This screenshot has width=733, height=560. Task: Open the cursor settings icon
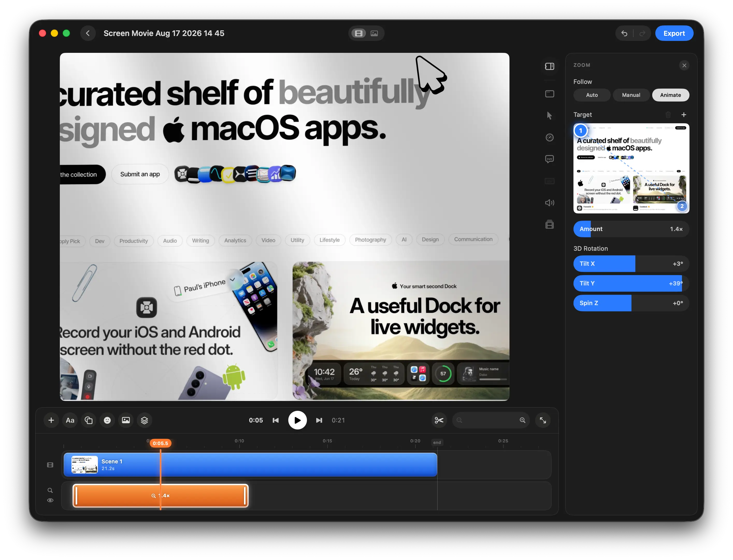[x=550, y=116]
